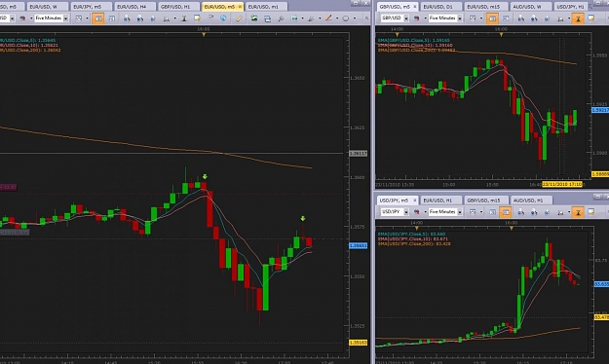Image resolution: width=609 pixels, height=364 pixels.
Task: Toggle highlighted orange view button in GBP/USD toolbar
Action: click(492, 18)
